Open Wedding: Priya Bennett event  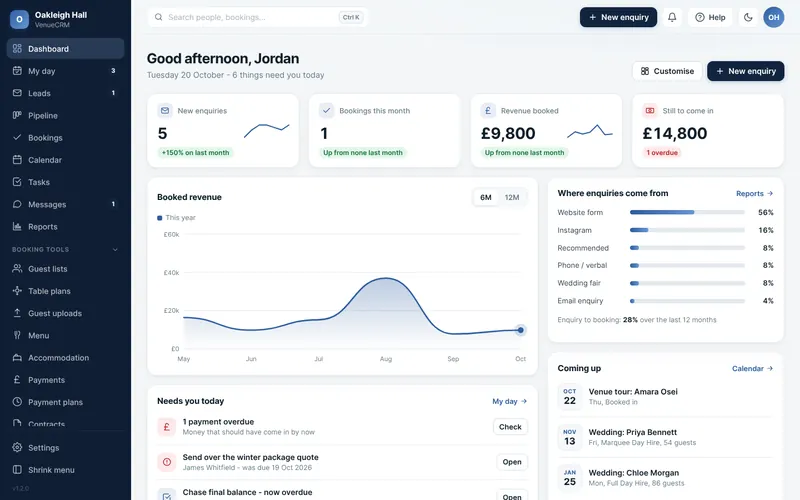pos(665,437)
